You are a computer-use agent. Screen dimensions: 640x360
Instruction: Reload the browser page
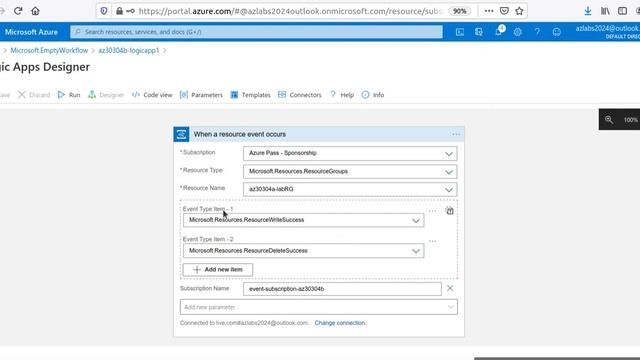tap(18, 11)
